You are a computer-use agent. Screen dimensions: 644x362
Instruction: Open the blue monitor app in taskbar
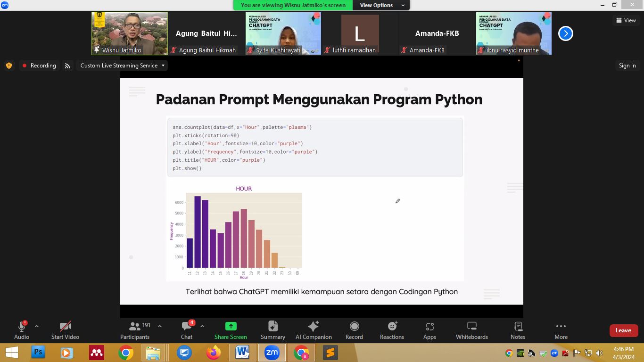point(184,353)
